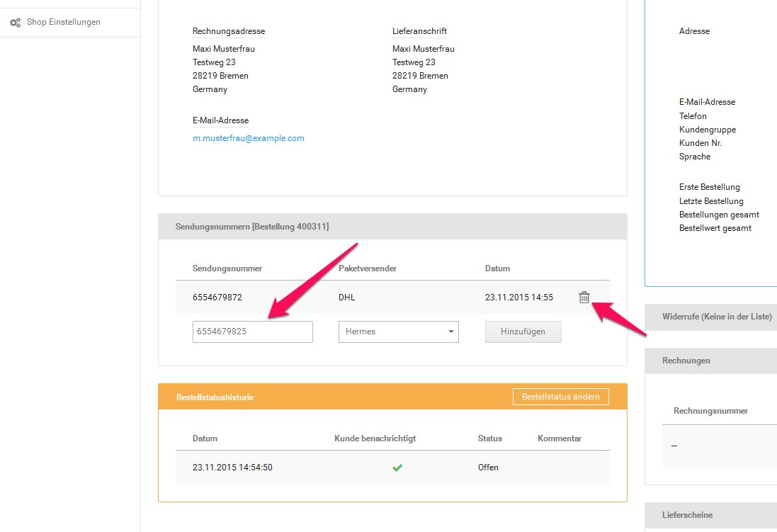
Task: Delete tracking number 6554679872 with trash icon
Action: point(584,298)
